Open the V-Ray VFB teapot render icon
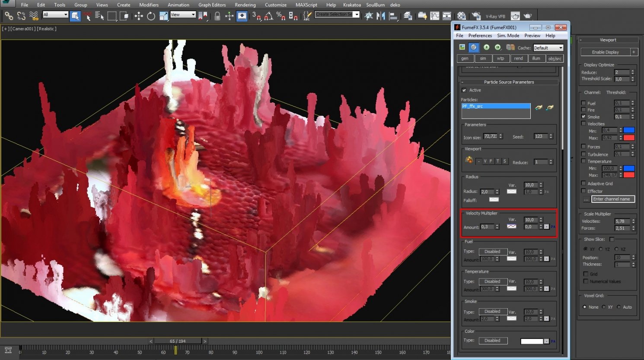The height and width of the screenshot is (360, 644). click(x=515, y=16)
